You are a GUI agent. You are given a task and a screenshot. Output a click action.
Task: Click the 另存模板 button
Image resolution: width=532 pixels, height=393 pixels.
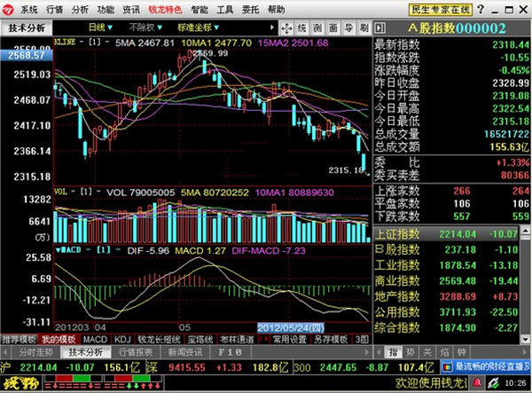[x=331, y=339]
